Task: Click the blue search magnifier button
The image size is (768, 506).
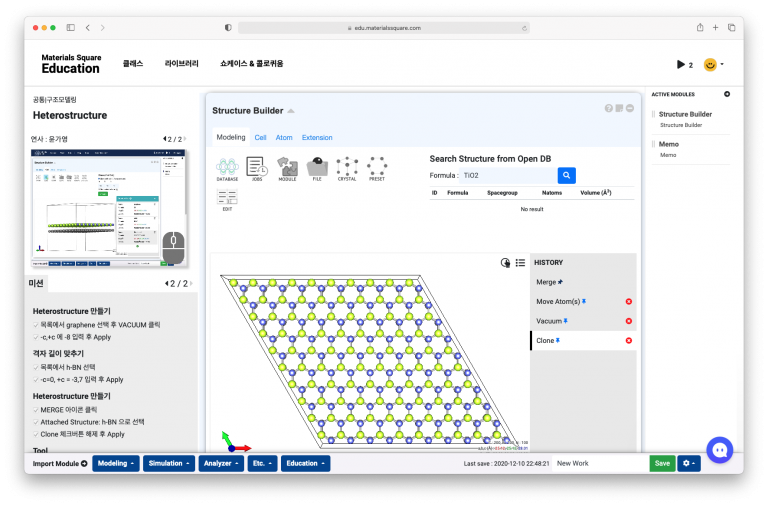Action: [567, 175]
